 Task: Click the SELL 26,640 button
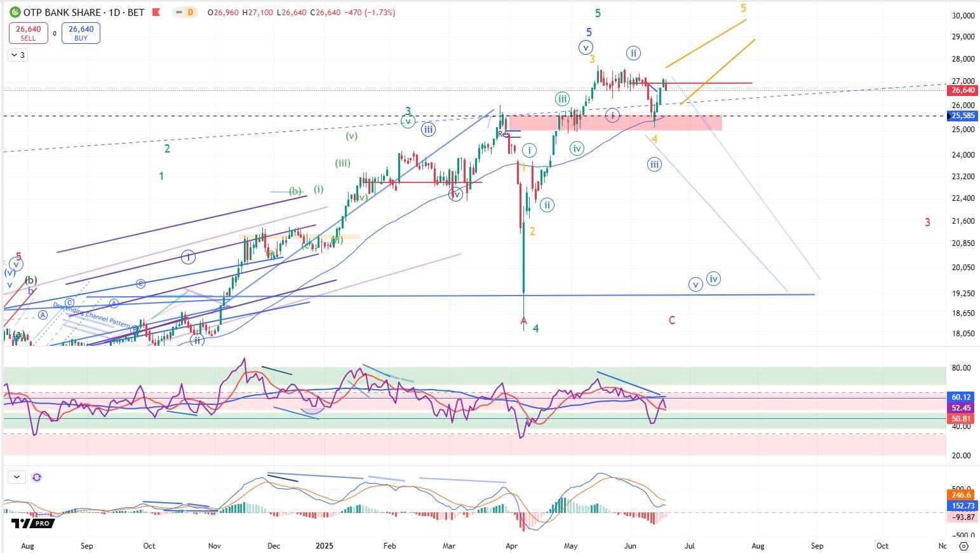tap(28, 33)
